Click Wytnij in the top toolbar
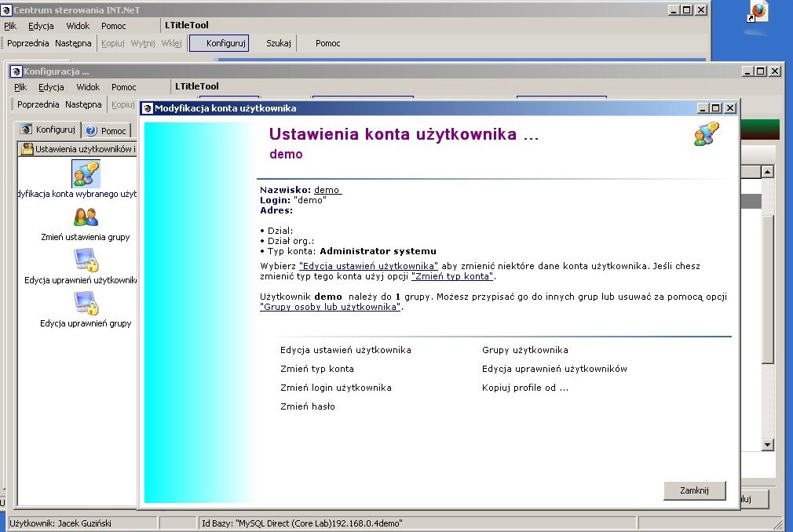This screenshot has width=793, height=532. (143, 43)
